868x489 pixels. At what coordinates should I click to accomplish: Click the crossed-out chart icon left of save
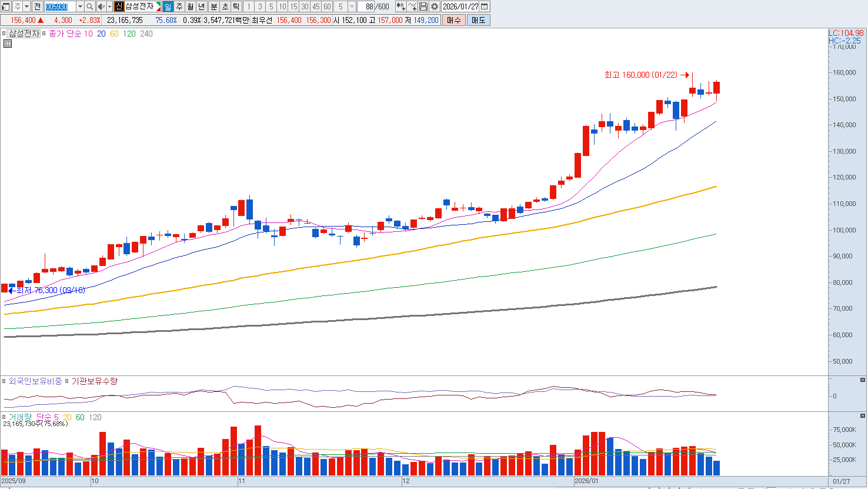click(412, 6)
